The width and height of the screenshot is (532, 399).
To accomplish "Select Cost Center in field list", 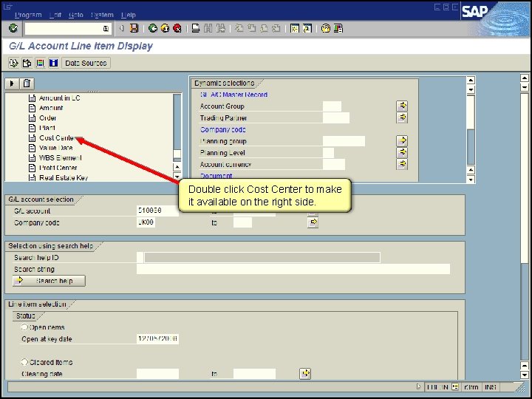I will coord(56,137).
